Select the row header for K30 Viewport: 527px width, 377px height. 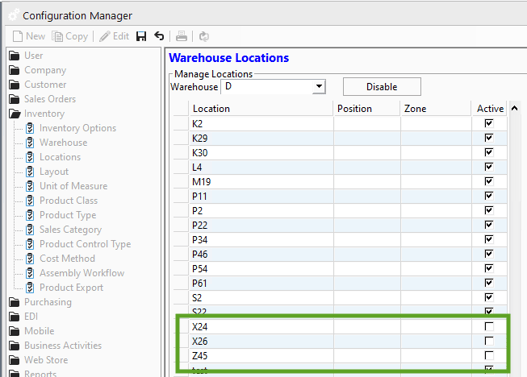coord(181,153)
